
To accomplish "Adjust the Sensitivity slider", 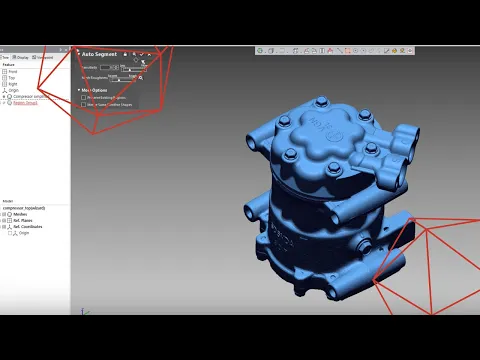I will click(x=133, y=69).
